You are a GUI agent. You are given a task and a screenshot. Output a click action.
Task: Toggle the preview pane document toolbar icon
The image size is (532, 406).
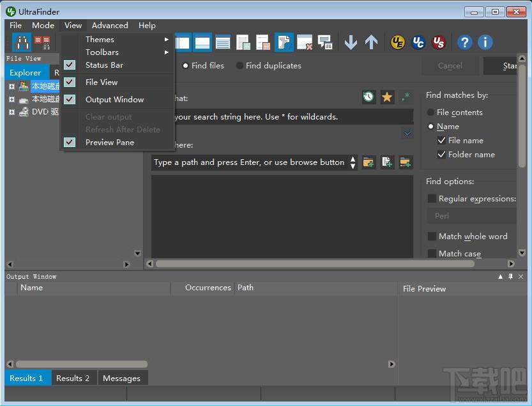pos(284,42)
